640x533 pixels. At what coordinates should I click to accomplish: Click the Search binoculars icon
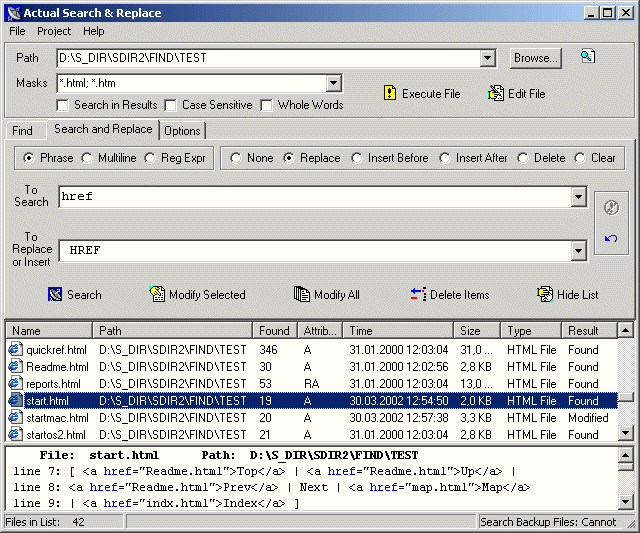(x=55, y=294)
